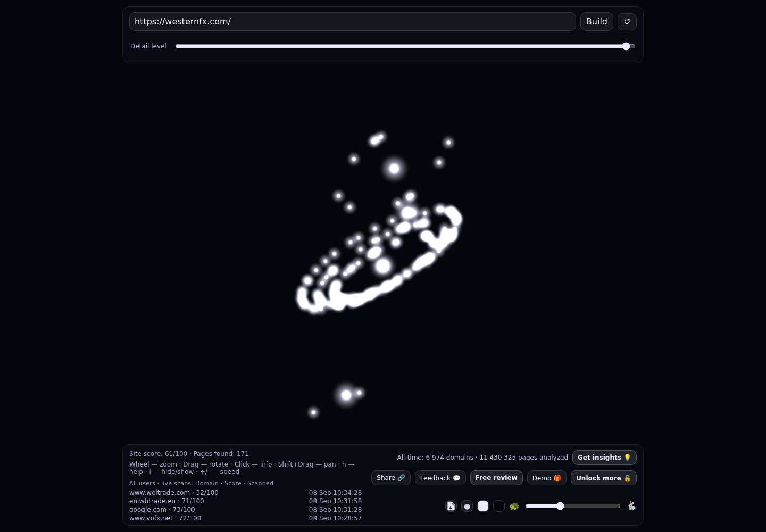This screenshot has width=766, height=532.
Task: Adjust the turtle-to-rabbit speed slider
Action: click(x=573, y=506)
